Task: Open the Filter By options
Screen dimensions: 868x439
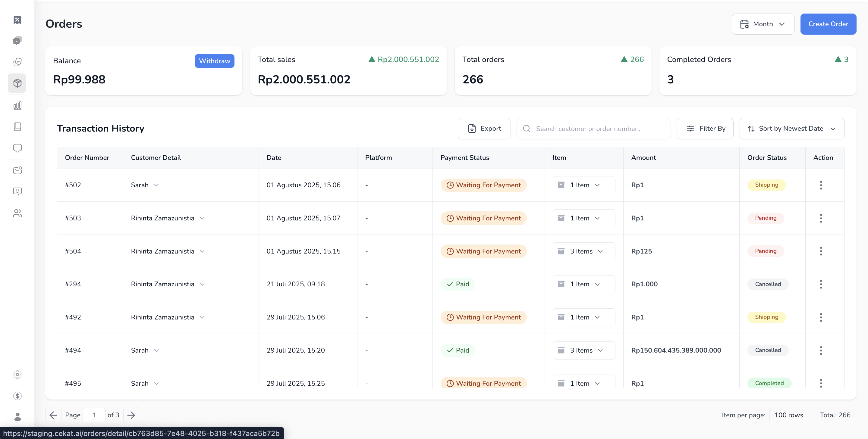Action: 705,128
